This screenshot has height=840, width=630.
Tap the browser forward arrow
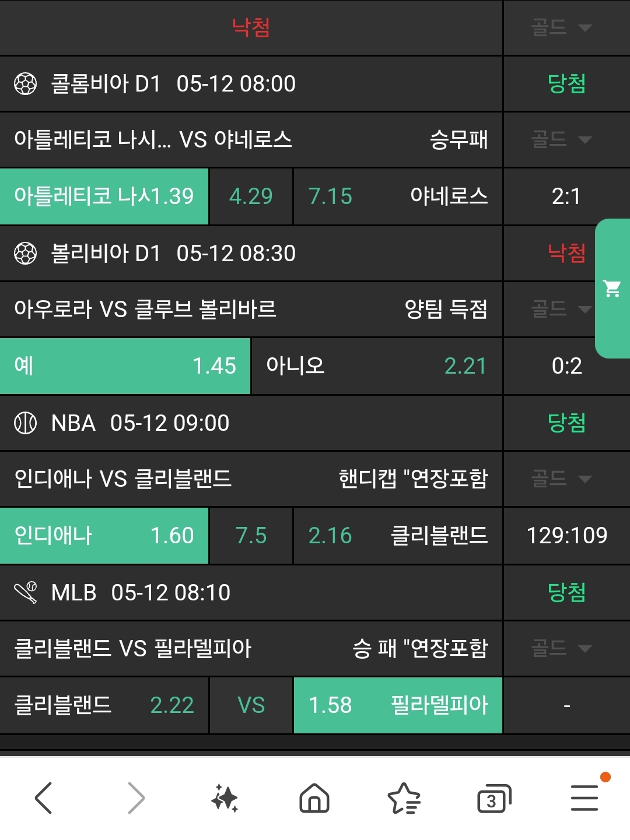[x=135, y=797]
